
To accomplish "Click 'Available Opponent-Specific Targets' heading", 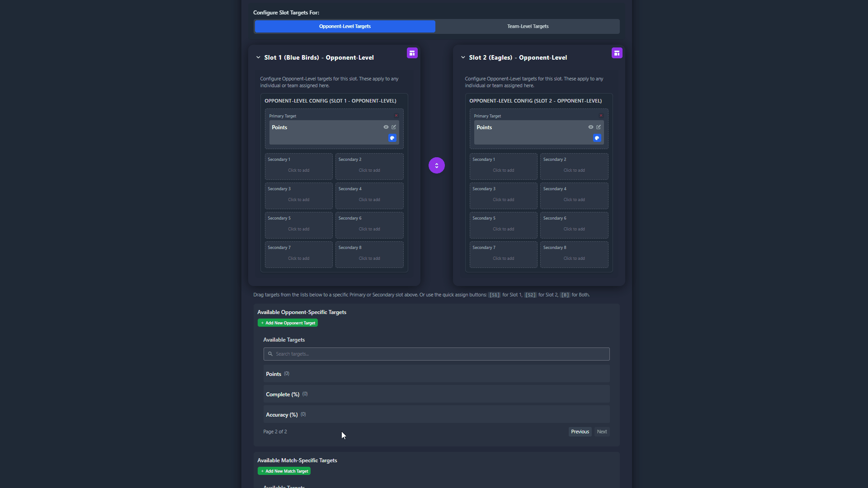I will [x=302, y=312].
